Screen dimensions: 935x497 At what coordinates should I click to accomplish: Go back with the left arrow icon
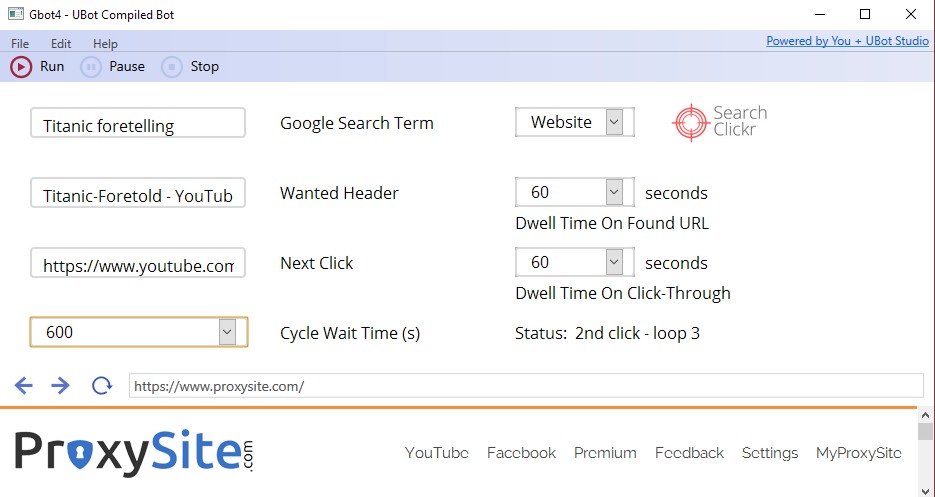click(23, 385)
